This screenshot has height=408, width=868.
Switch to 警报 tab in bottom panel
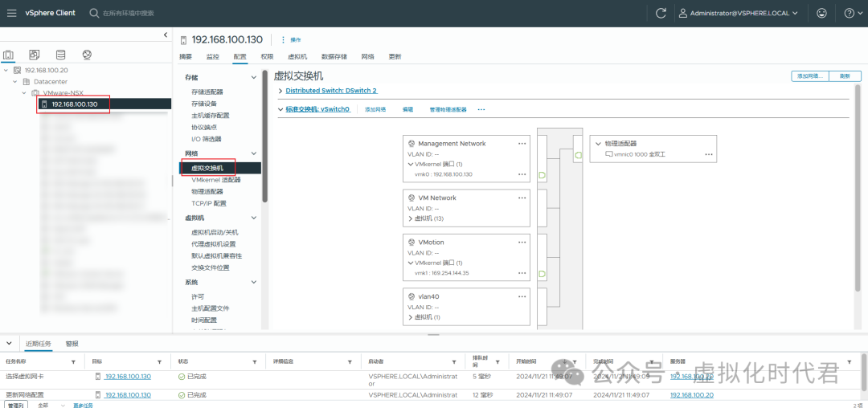coord(72,343)
